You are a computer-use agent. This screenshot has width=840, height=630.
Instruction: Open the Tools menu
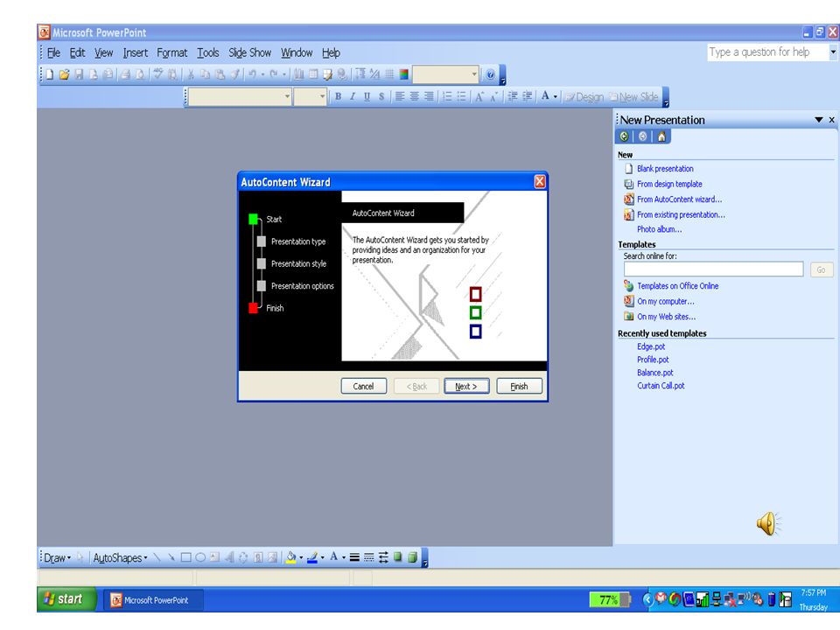[208, 52]
